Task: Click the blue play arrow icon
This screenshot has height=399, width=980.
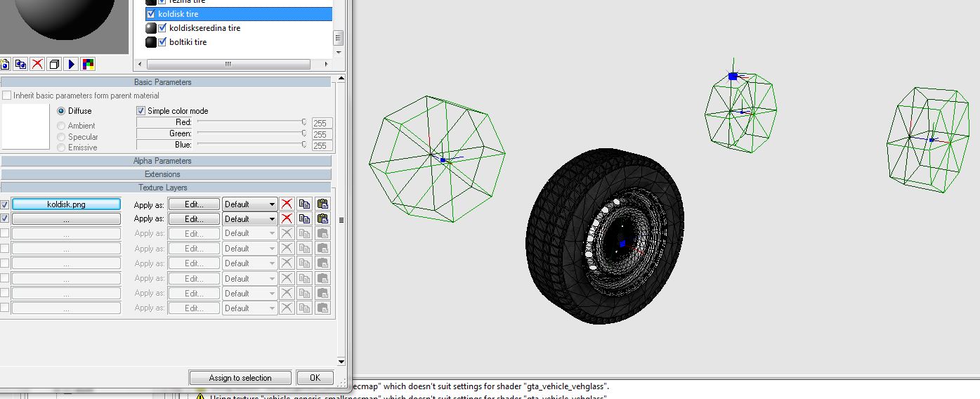Action: [x=71, y=65]
